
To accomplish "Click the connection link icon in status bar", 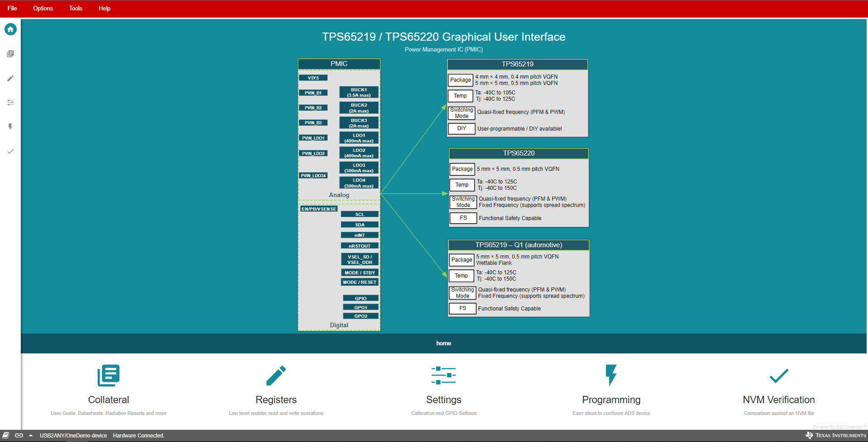I will tap(18, 435).
